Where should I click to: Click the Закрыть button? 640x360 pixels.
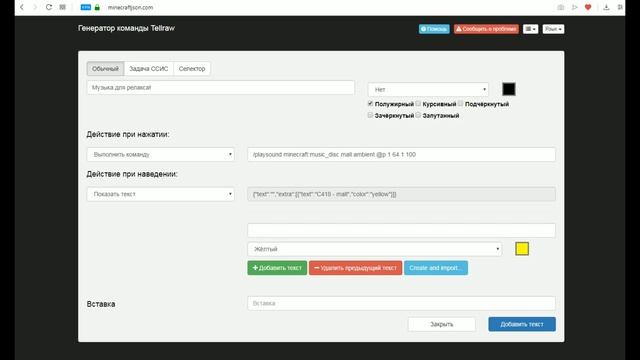(442, 324)
